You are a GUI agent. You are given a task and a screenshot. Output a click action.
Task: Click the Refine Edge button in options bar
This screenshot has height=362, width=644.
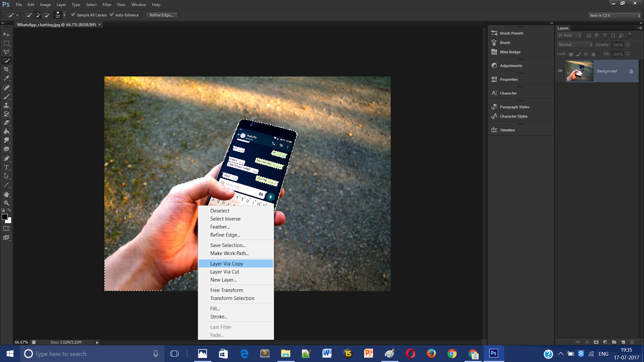pos(162,15)
